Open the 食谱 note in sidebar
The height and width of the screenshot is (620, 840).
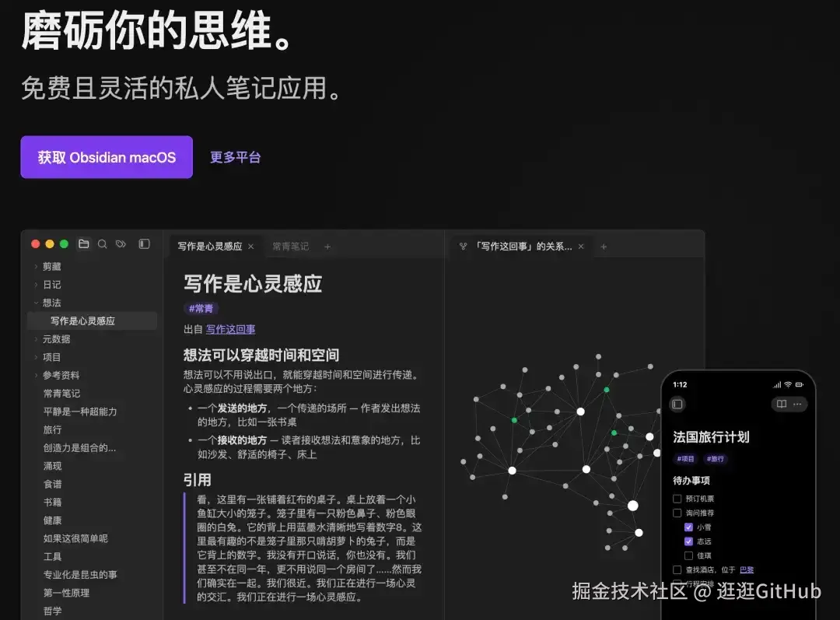tap(53, 484)
